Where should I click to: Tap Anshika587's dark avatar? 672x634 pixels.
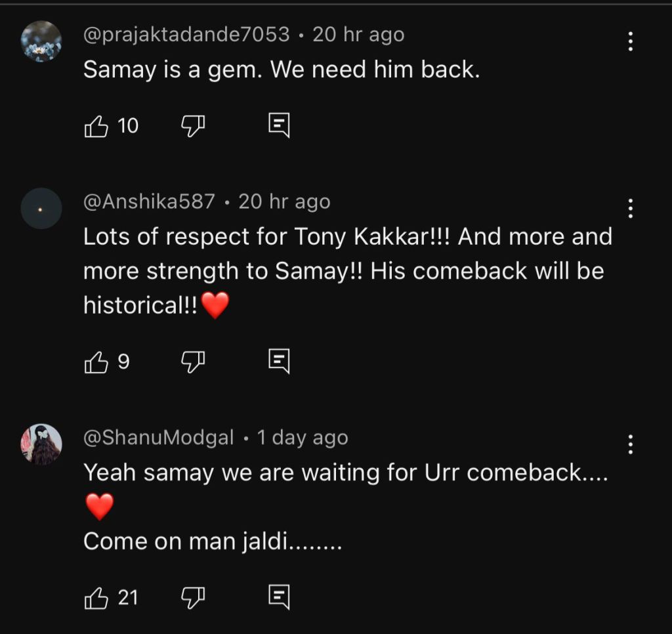(41, 208)
